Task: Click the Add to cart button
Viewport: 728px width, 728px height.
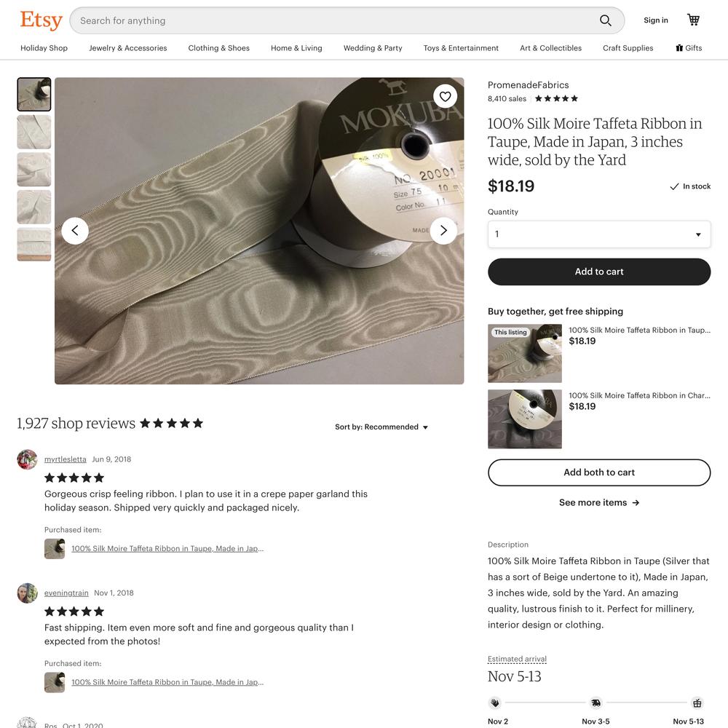Action: [x=599, y=272]
